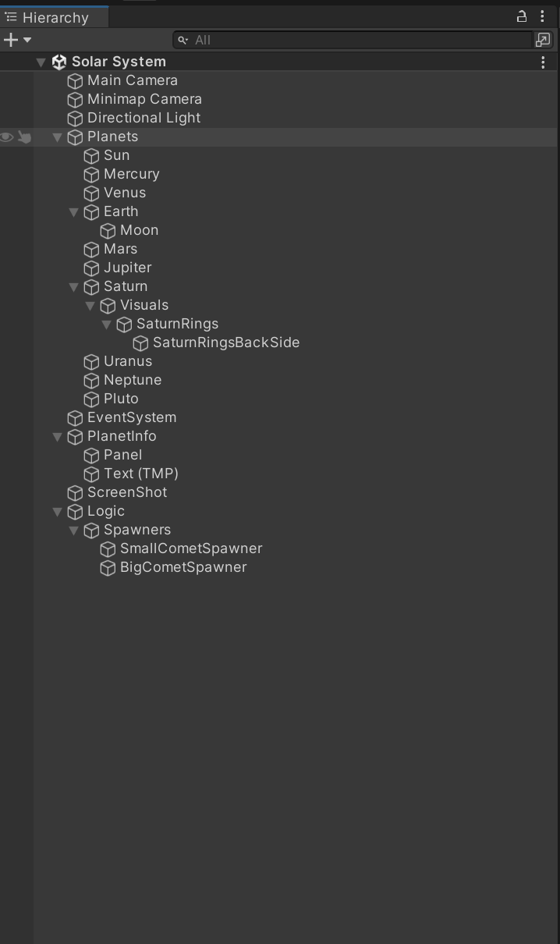Collapse the Saturn tree node
The width and height of the screenshot is (560, 944).
(x=73, y=287)
